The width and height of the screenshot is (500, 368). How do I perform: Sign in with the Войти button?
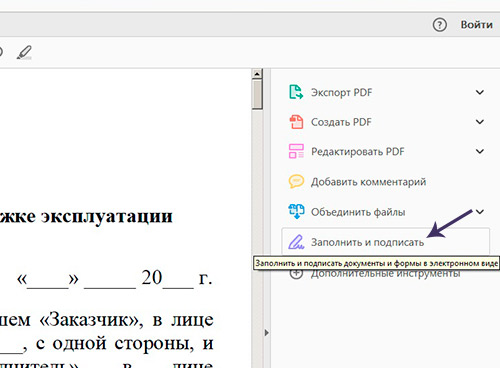point(477,25)
